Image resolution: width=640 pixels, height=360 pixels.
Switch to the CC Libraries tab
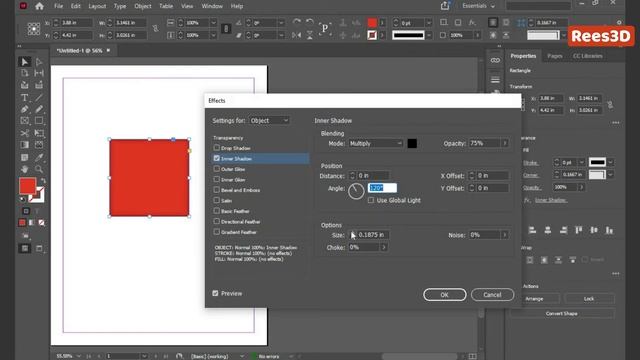point(588,56)
